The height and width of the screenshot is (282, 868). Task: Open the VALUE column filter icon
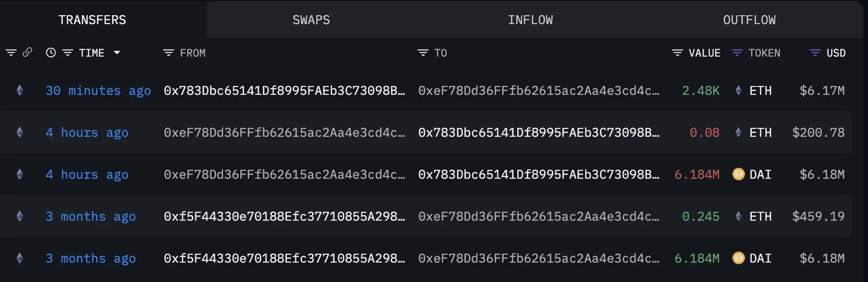tap(677, 53)
